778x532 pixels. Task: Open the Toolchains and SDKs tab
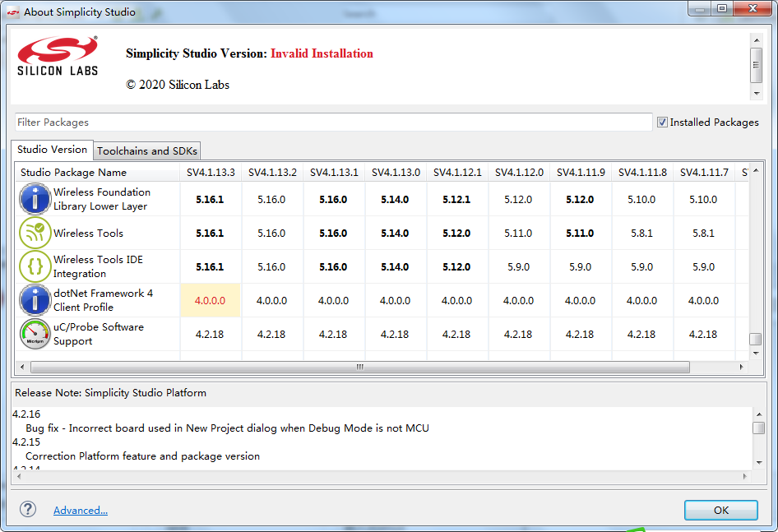[147, 150]
